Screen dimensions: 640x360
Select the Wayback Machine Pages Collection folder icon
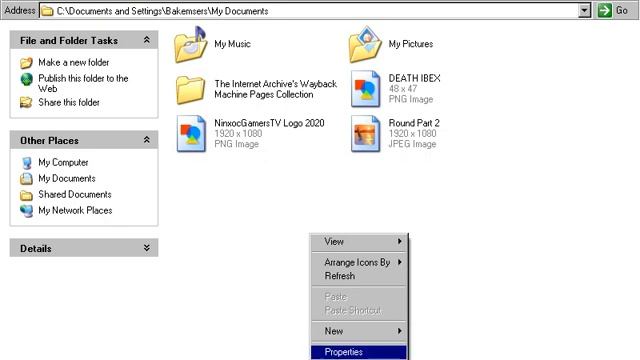[191, 89]
